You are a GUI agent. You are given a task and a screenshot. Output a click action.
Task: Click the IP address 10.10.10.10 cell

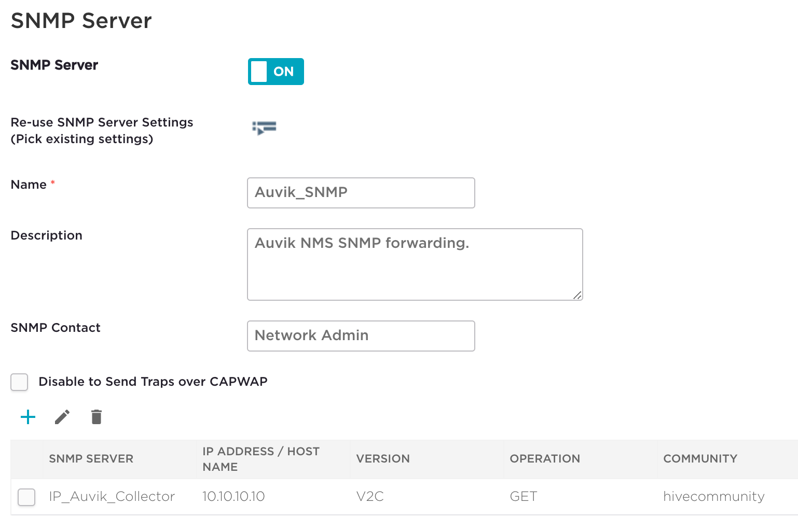(x=233, y=496)
